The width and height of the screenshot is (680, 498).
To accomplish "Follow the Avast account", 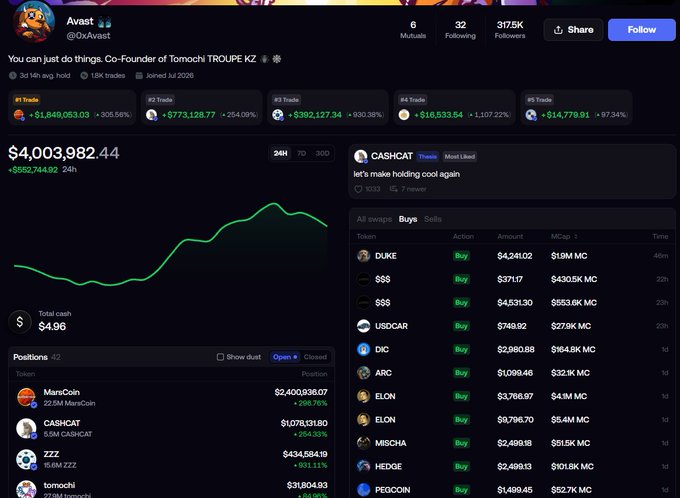I will (641, 29).
